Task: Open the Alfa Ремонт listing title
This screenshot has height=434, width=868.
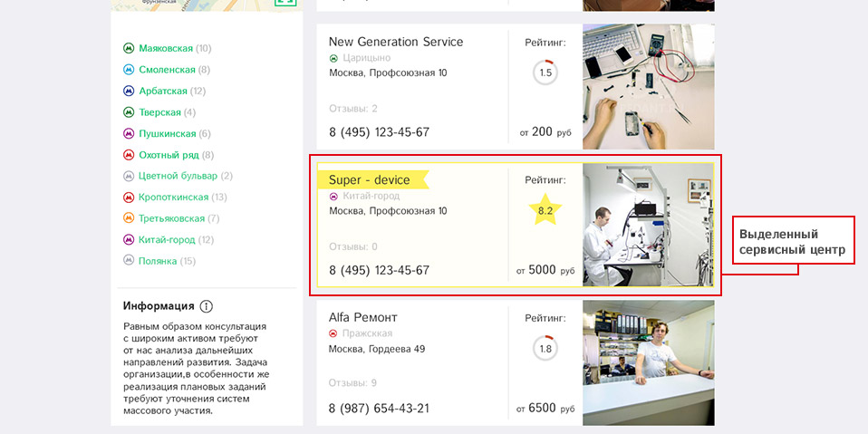Action: (x=362, y=317)
